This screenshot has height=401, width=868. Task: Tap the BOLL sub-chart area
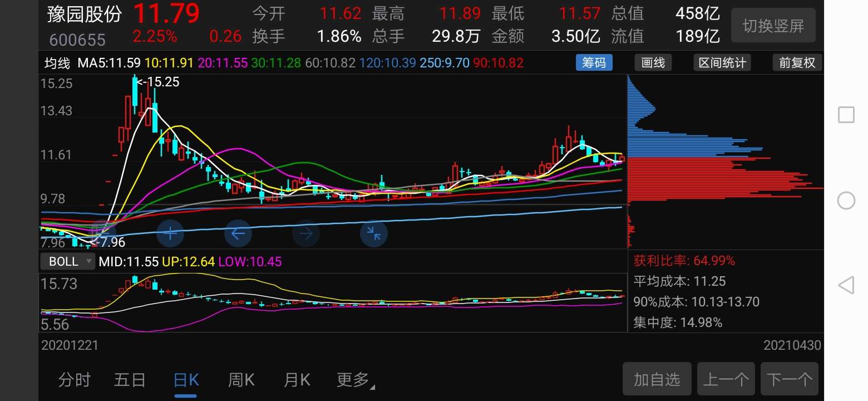coord(333,302)
